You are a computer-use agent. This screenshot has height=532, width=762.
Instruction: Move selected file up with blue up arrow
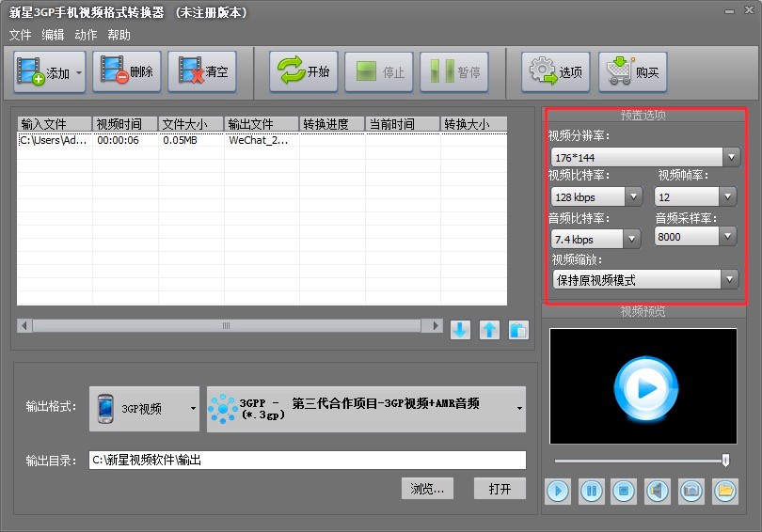(x=489, y=330)
